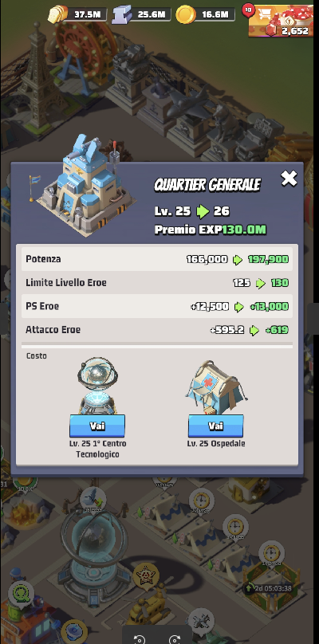
Task: Tap Vai under Centro Tecnologico requirement
Action: pyautogui.click(x=97, y=426)
